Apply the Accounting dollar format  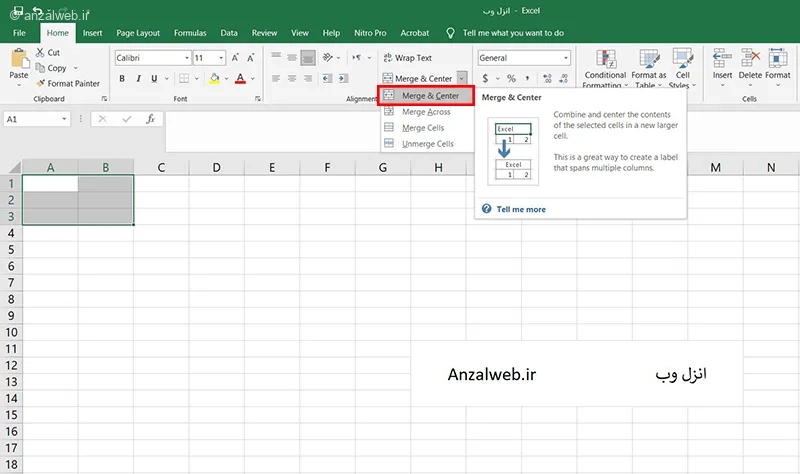point(485,79)
